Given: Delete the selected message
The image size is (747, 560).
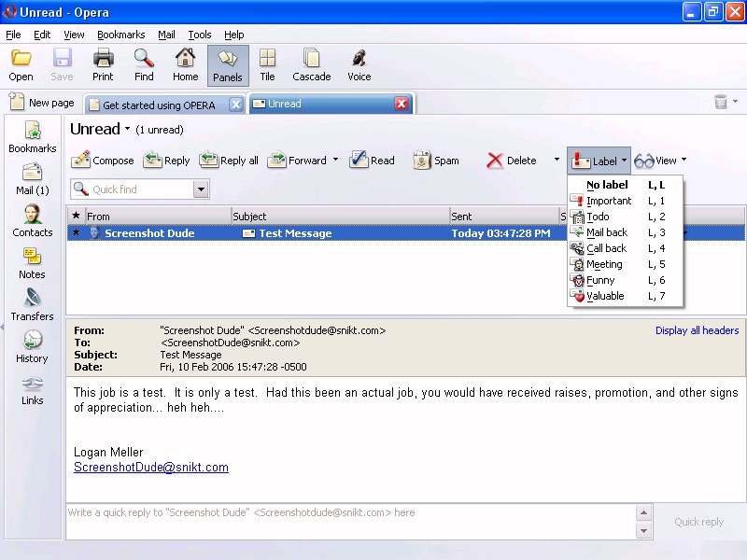Looking at the screenshot, I should [x=512, y=161].
